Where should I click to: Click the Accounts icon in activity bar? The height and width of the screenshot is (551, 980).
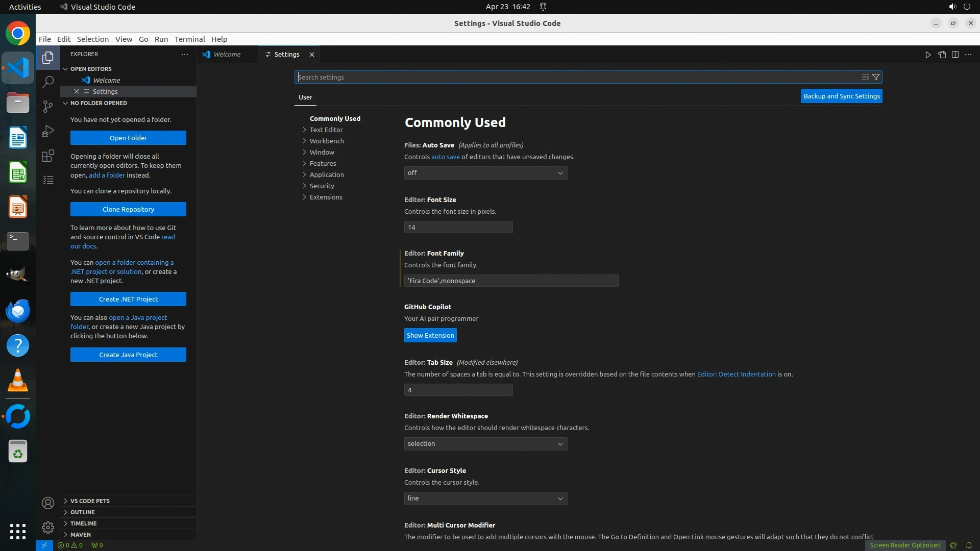(48, 503)
